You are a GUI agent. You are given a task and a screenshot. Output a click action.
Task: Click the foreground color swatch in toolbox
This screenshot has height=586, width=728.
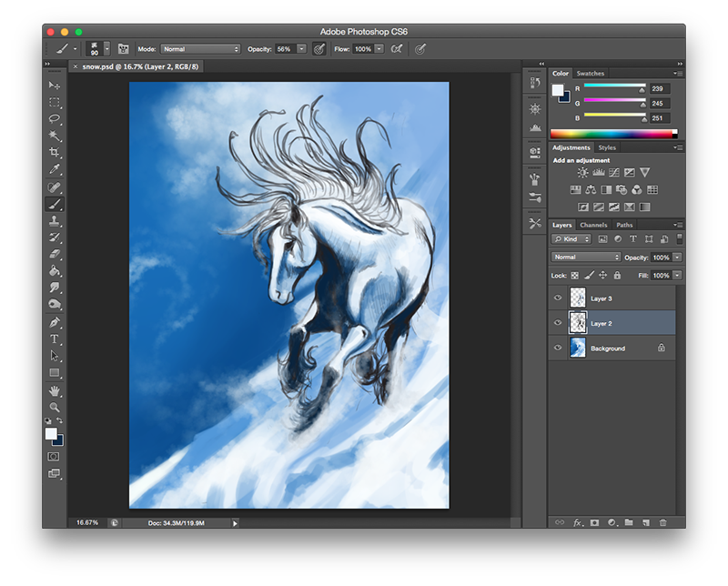click(50, 433)
